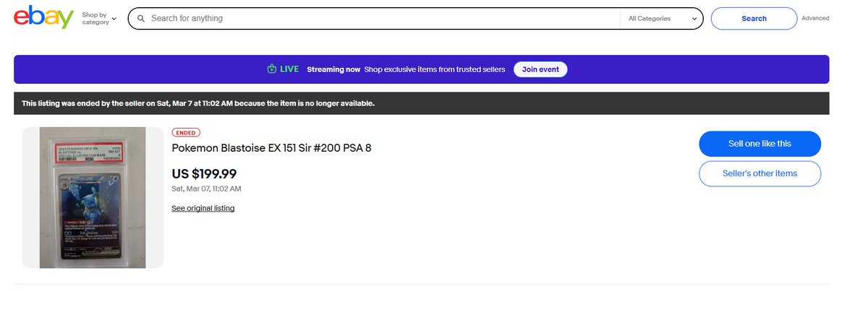Click the Pokemon Blastoise EX 151 title

[x=271, y=148]
